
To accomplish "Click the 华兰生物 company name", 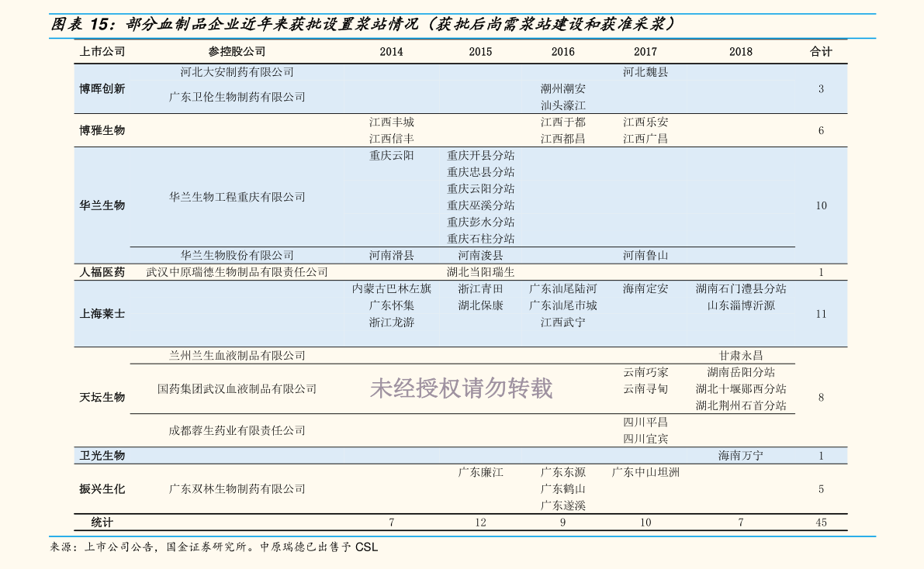I will pos(102,205).
